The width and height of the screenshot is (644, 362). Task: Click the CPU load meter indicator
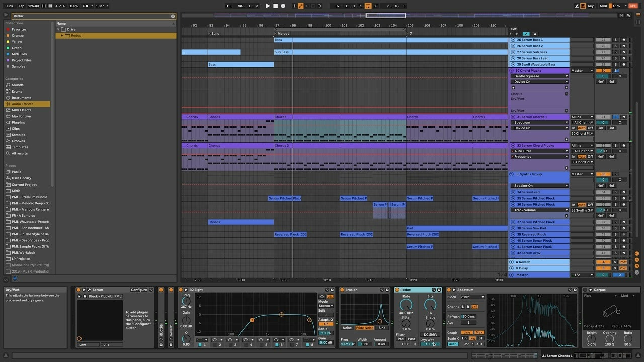coord(617,6)
